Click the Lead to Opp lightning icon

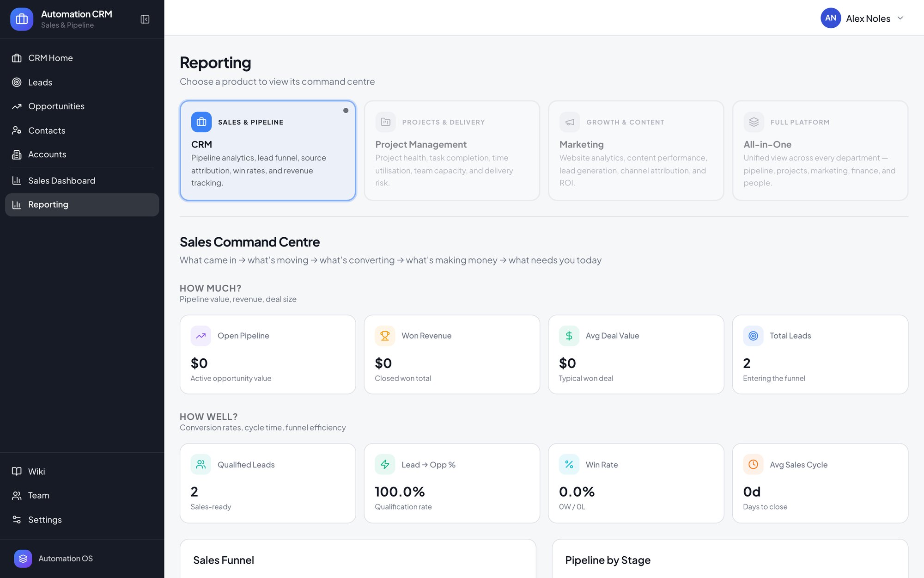pos(385,465)
